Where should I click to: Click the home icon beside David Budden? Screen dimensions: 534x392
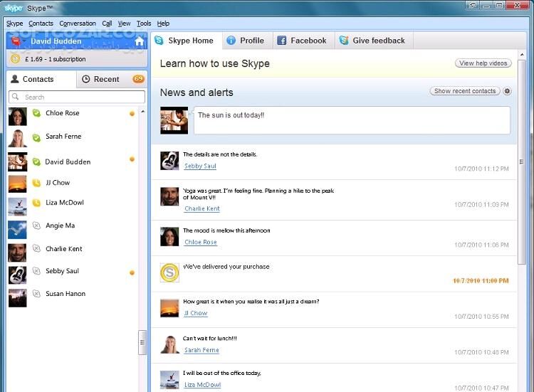[140, 41]
